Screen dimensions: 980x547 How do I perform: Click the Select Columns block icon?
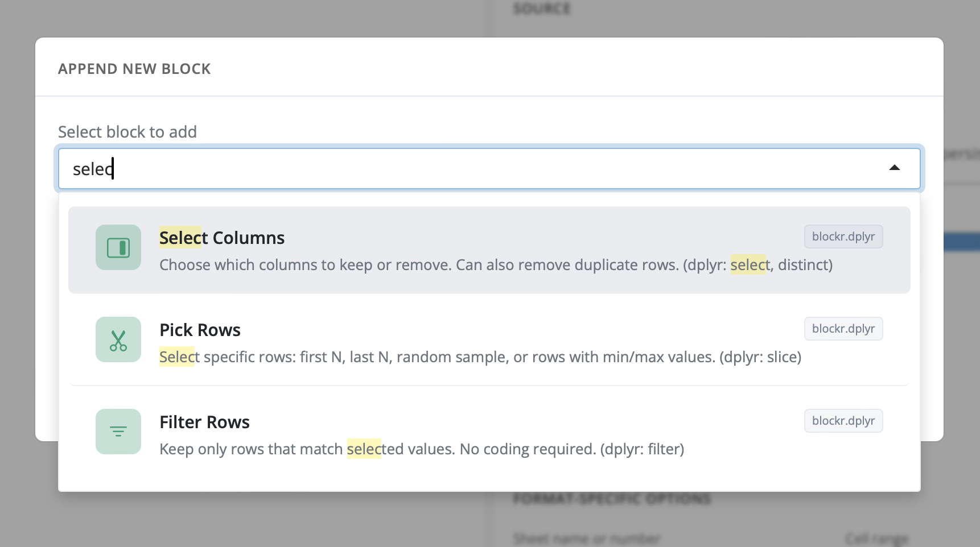pos(118,247)
